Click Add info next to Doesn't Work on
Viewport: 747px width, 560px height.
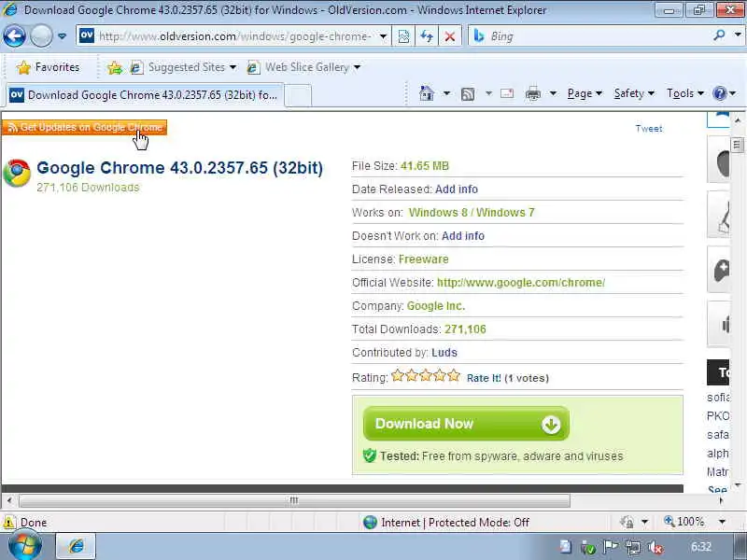(x=462, y=236)
